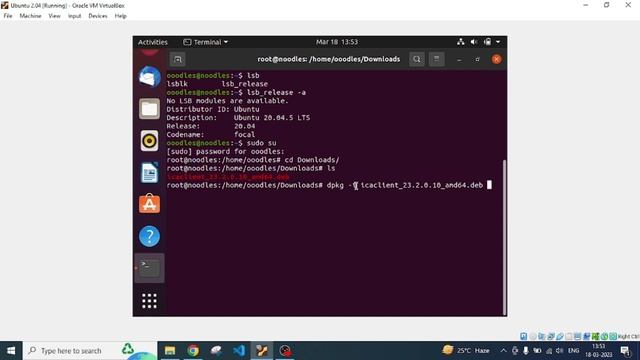Open the Windows notification center icon
The image size is (640, 360).
tap(625, 351)
